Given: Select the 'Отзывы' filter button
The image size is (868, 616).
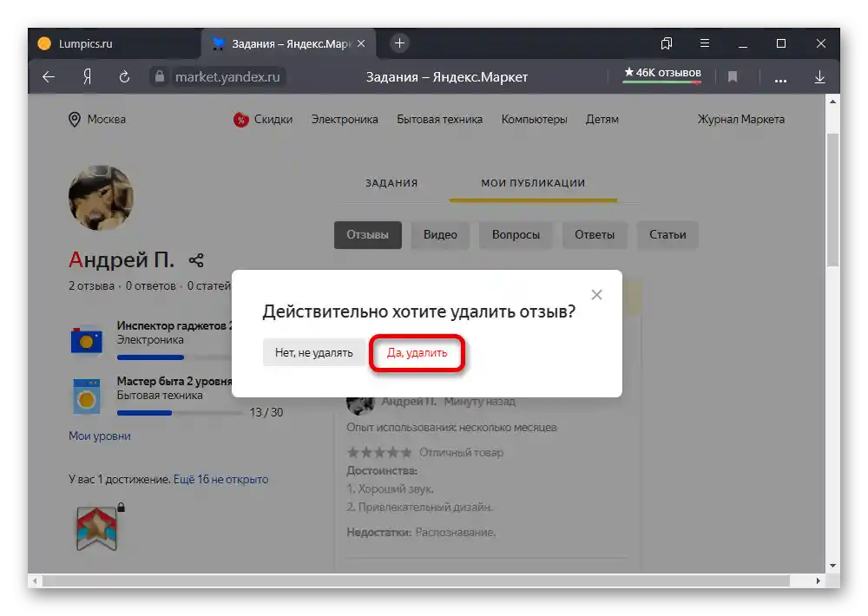Looking at the screenshot, I should click(367, 234).
